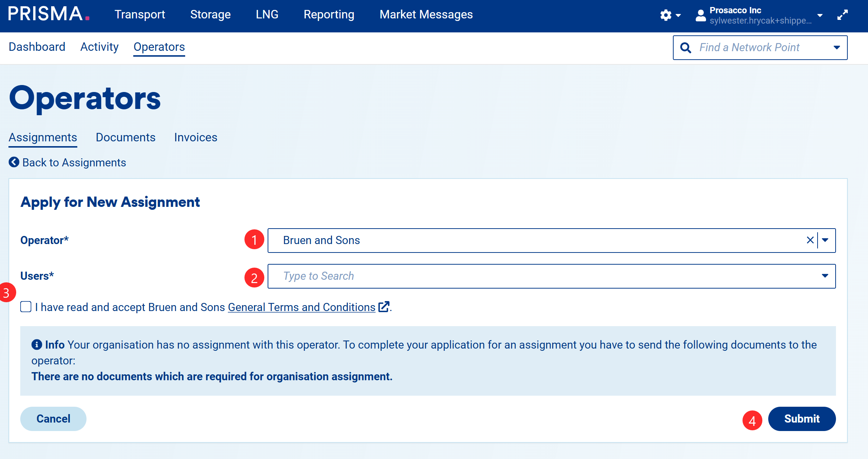Switch to the Invoices tab
868x459 pixels.
tap(195, 137)
